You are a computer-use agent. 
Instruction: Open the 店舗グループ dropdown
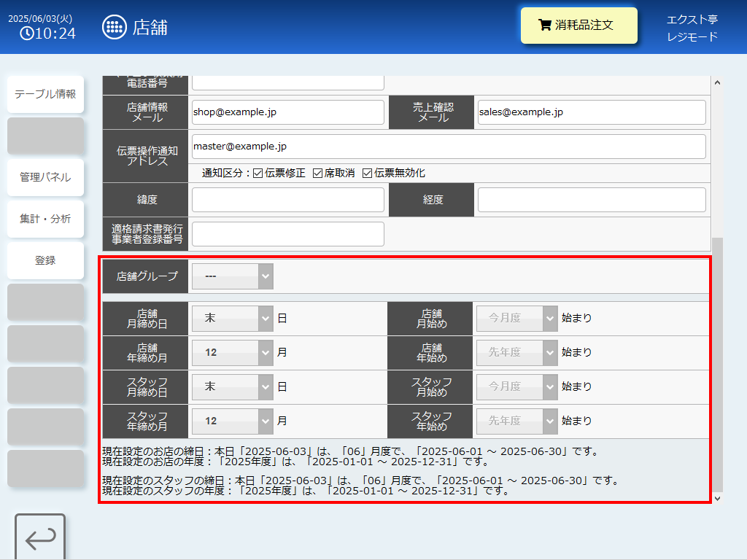click(x=233, y=276)
